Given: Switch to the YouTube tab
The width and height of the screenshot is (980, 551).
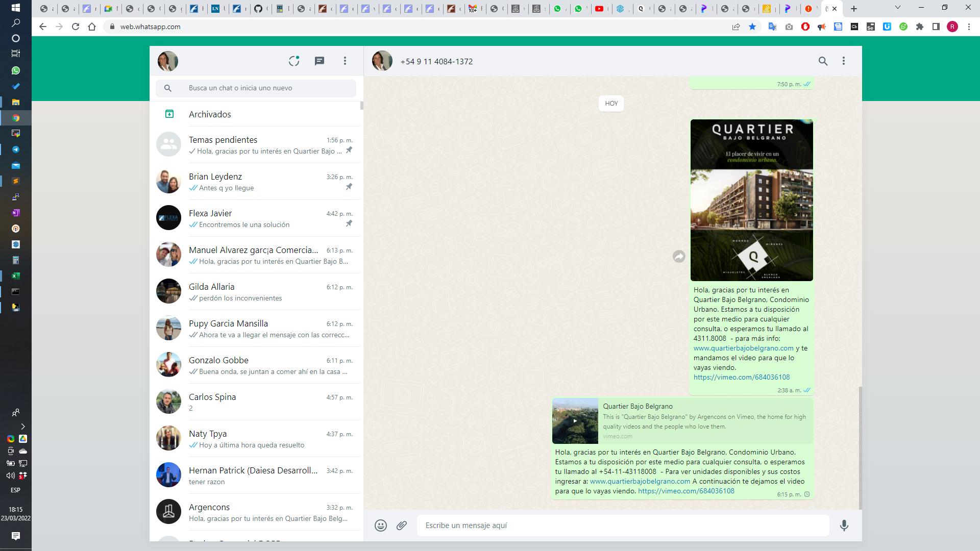Looking at the screenshot, I should click(x=601, y=8).
